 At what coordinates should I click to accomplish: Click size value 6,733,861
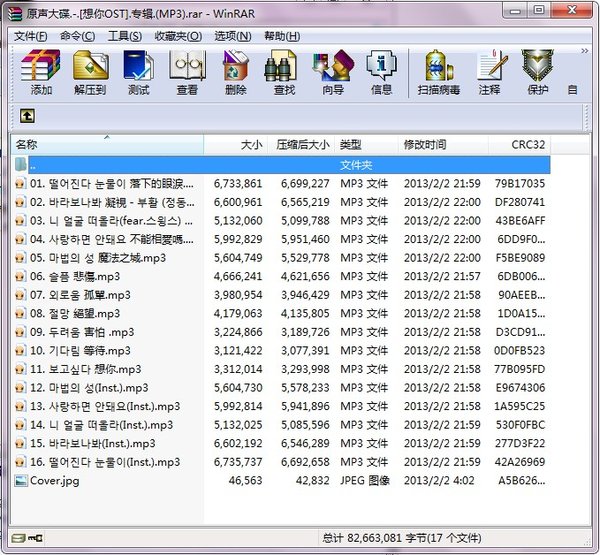point(238,184)
